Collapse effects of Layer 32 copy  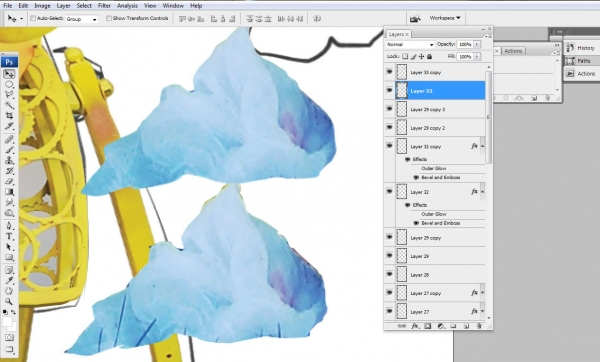[483, 146]
